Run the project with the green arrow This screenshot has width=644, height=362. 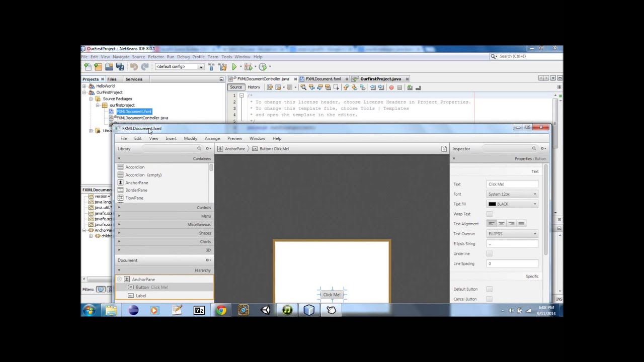pyautogui.click(x=234, y=66)
